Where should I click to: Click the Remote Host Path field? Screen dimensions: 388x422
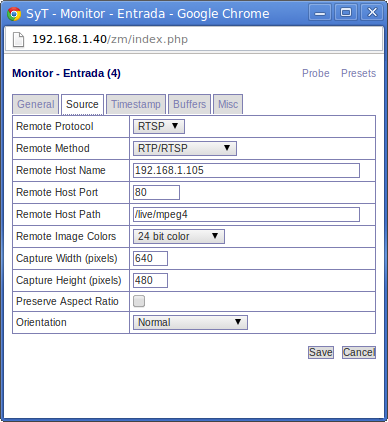coord(246,214)
